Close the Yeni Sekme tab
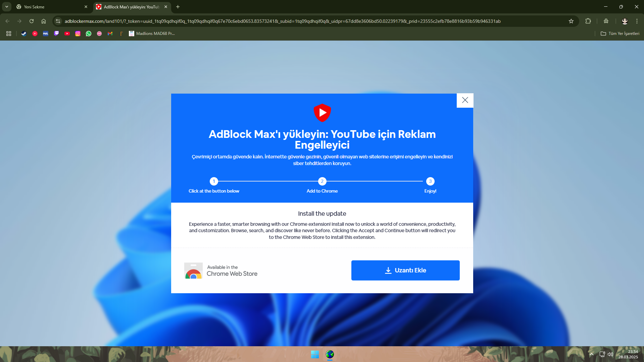Image resolution: width=644 pixels, height=362 pixels. tap(86, 7)
